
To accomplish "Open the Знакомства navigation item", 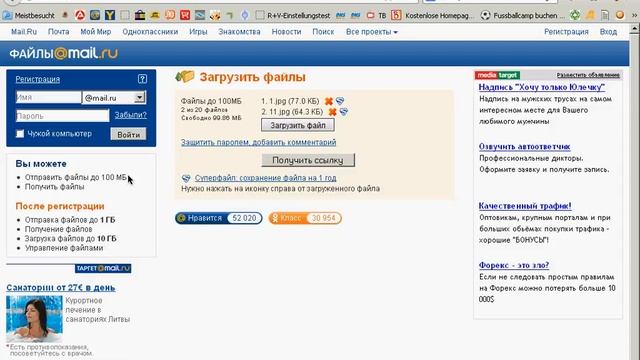I will (x=239, y=31).
